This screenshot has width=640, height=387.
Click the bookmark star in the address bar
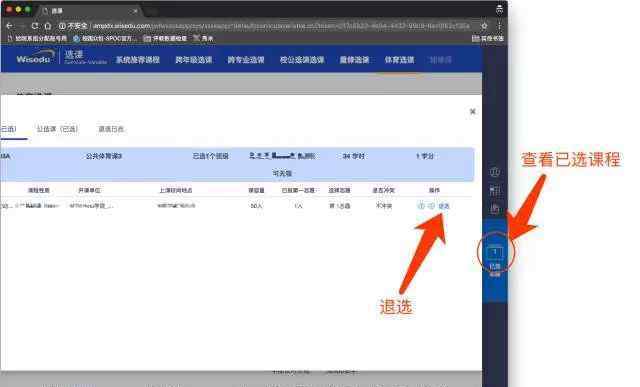click(484, 26)
